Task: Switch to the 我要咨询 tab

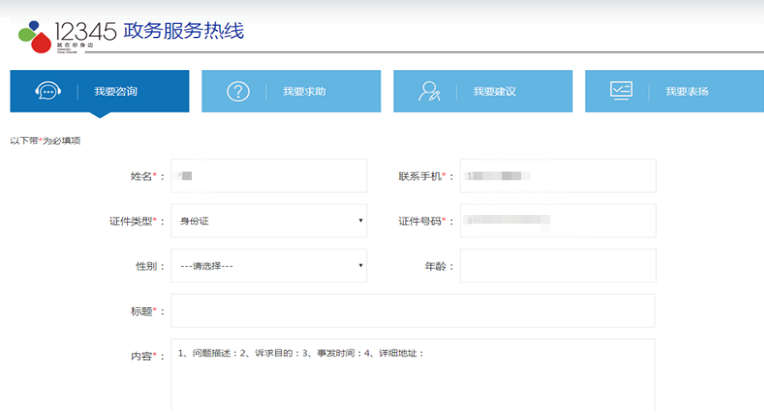Action: (x=99, y=91)
